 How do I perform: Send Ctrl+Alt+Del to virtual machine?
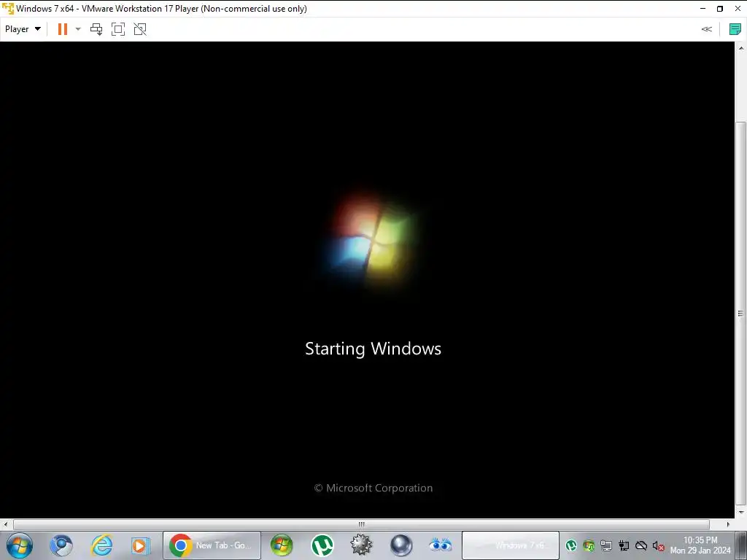(96, 29)
